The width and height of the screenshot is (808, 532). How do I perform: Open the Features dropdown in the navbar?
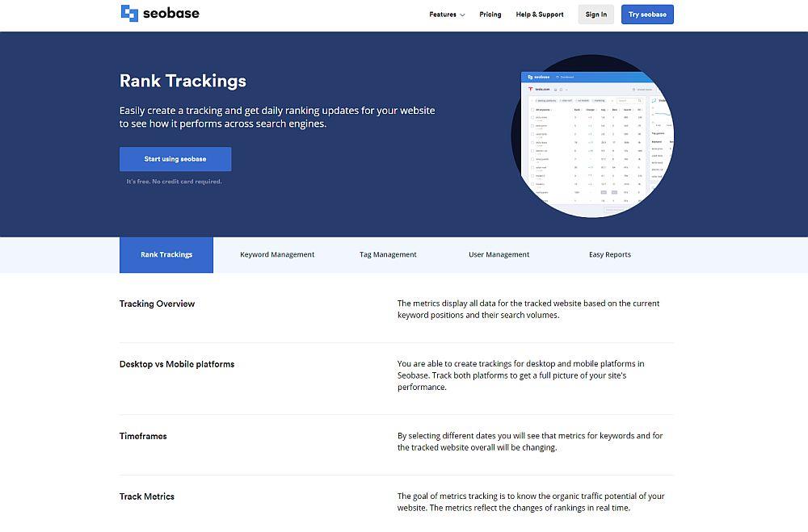(446, 14)
